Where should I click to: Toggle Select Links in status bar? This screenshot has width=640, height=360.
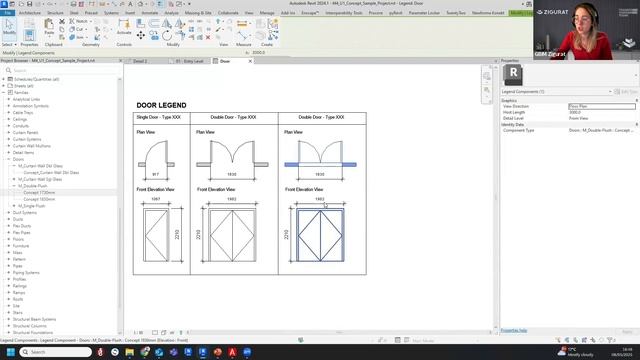[x=558, y=340]
